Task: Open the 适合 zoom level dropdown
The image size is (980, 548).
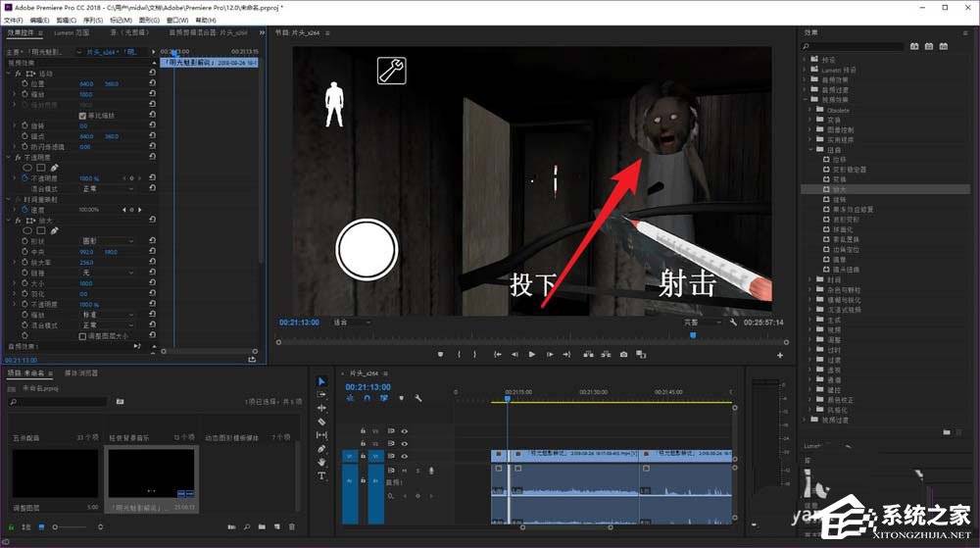Action: pyautogui.click(x=351, y=322)
